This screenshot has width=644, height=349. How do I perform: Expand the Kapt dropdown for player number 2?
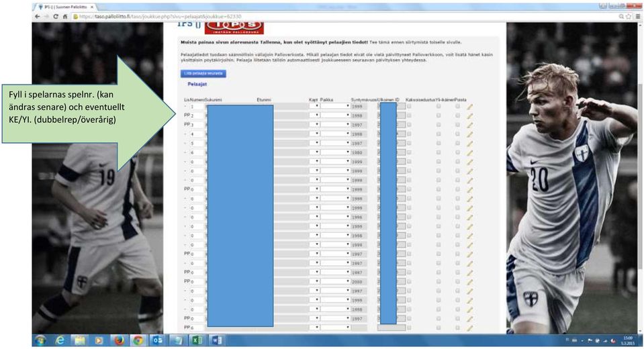[x=314, y=115]
